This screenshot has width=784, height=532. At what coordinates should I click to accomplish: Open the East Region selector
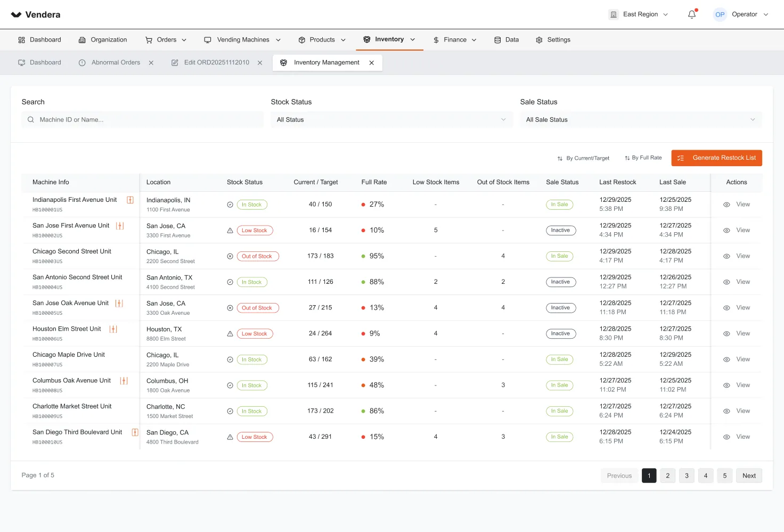[x=639, y=14]
